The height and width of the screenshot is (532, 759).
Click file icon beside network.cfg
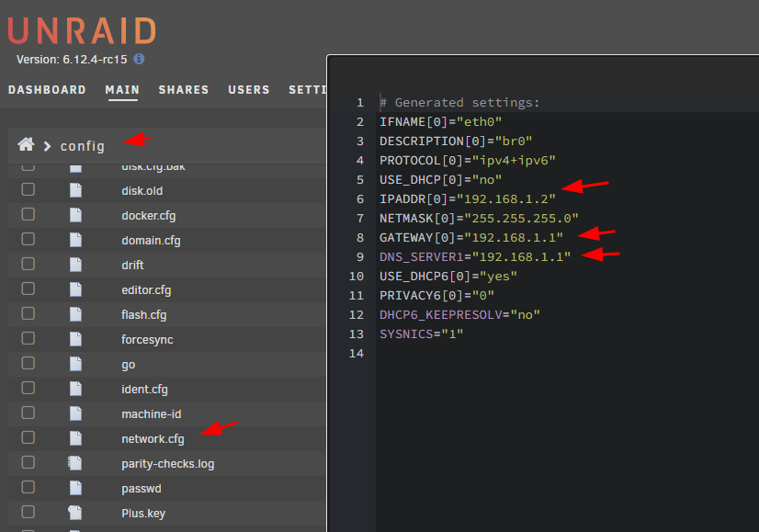(x=75, y=438)
